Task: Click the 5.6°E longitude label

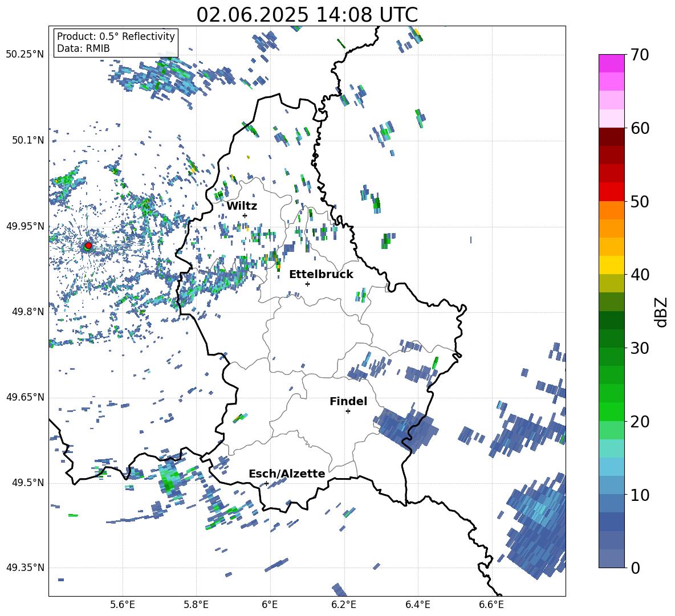Action: click(123, 605)
